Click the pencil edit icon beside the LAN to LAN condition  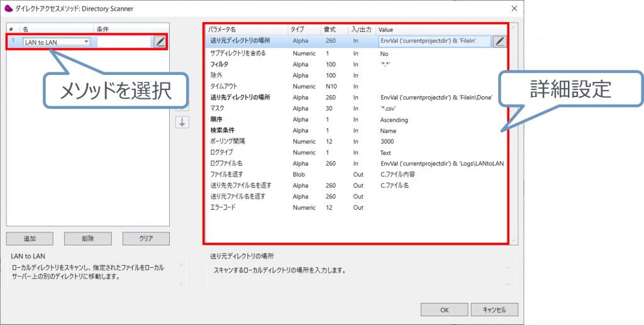(160, 42)
